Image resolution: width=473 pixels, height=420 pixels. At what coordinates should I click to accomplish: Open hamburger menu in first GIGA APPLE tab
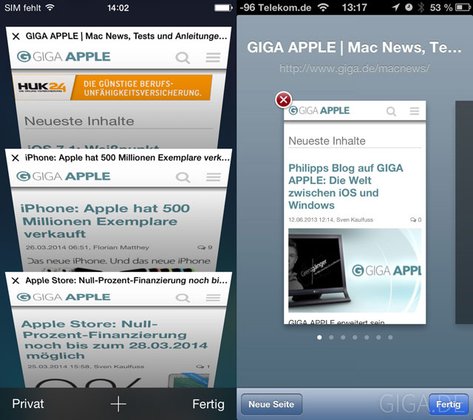click(x=213, y=57)
